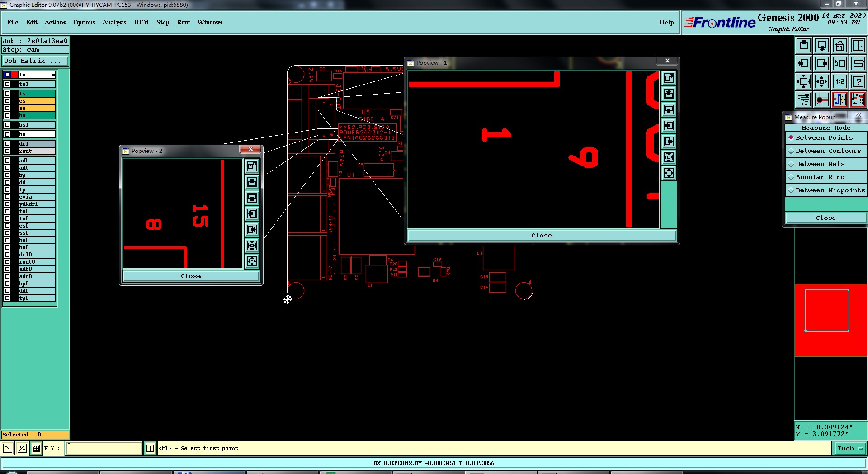Click the Job Matrix ... button
The width and height of the screenshot is (868, 474).
click(35, 61)
